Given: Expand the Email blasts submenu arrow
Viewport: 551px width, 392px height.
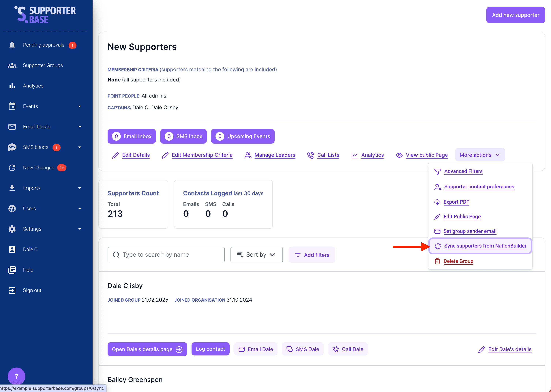Looking at the screenshot, I should pos(80,127).
